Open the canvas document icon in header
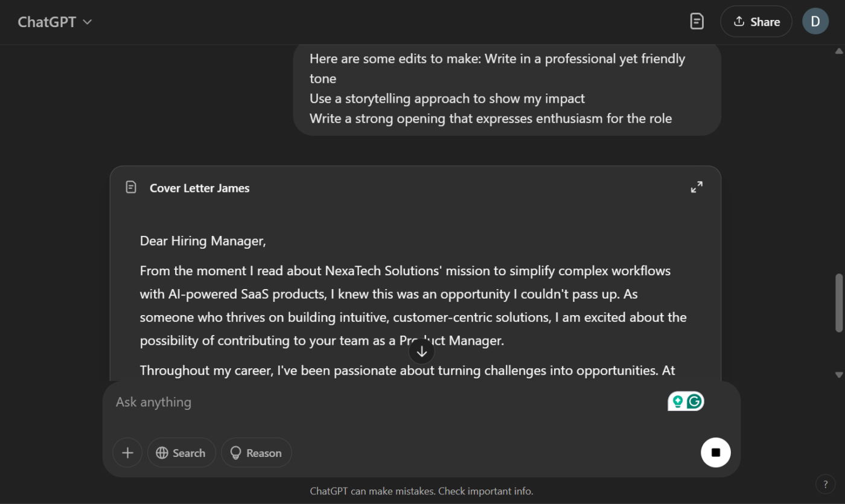 point(697,22)
